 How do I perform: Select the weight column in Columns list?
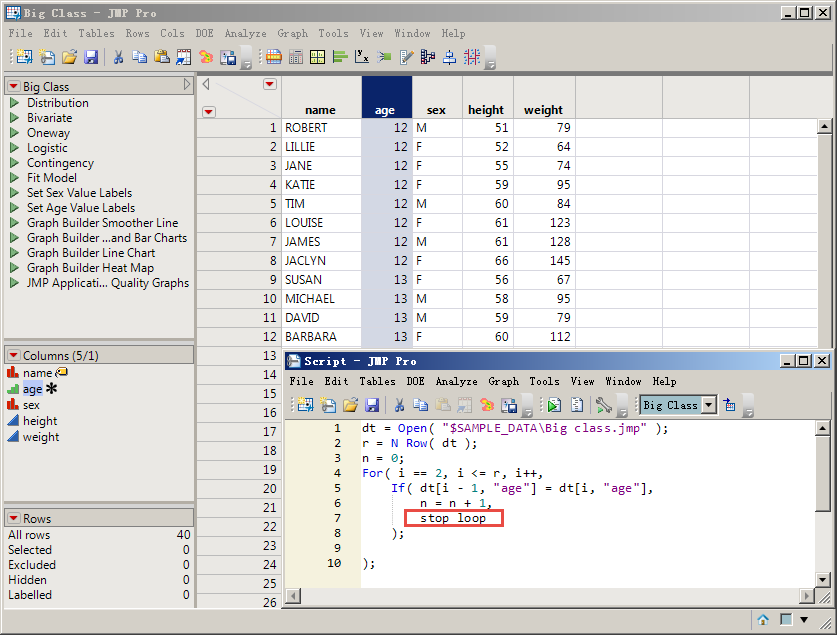coord(41,437)
